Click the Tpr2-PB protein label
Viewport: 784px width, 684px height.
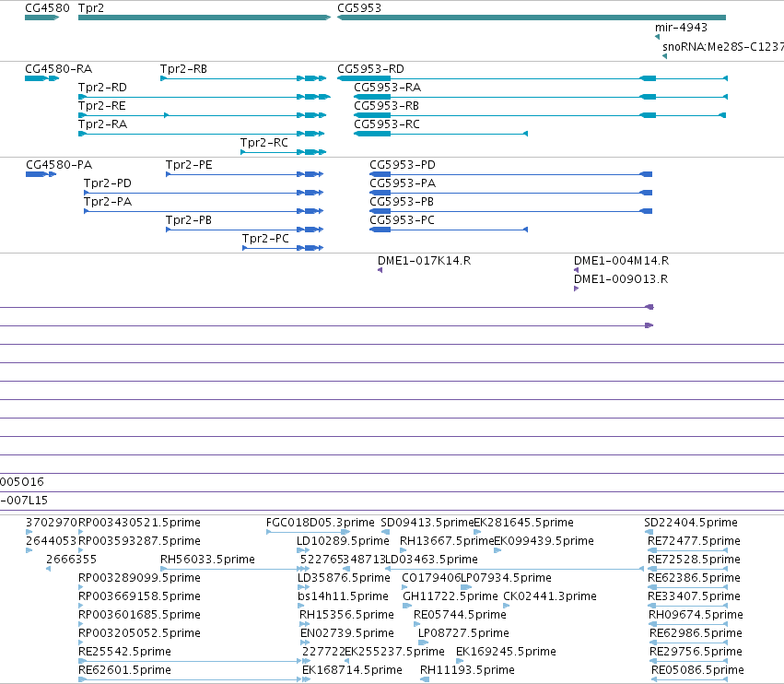189,220
